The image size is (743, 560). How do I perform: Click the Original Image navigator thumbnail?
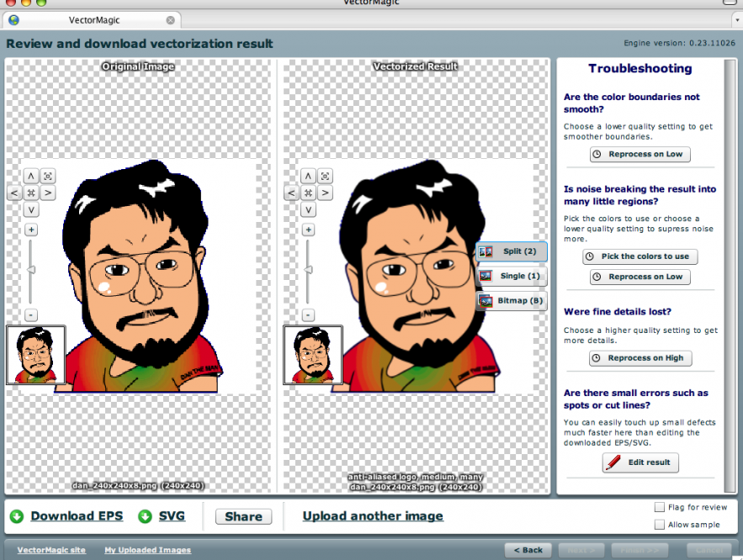[x=36, y=355]
